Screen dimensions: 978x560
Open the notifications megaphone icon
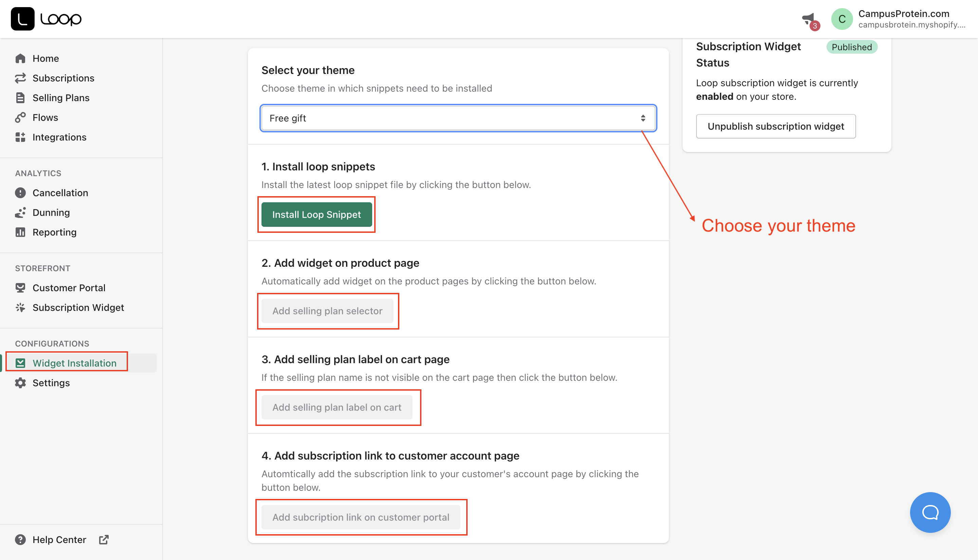click(x=808, y=18)
